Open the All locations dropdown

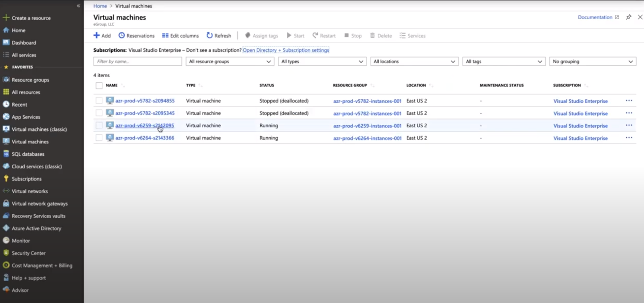coord(414,61)
